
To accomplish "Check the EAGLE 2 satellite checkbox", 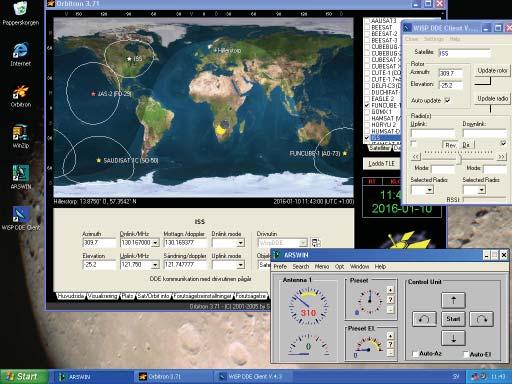I will coord(367,99).
